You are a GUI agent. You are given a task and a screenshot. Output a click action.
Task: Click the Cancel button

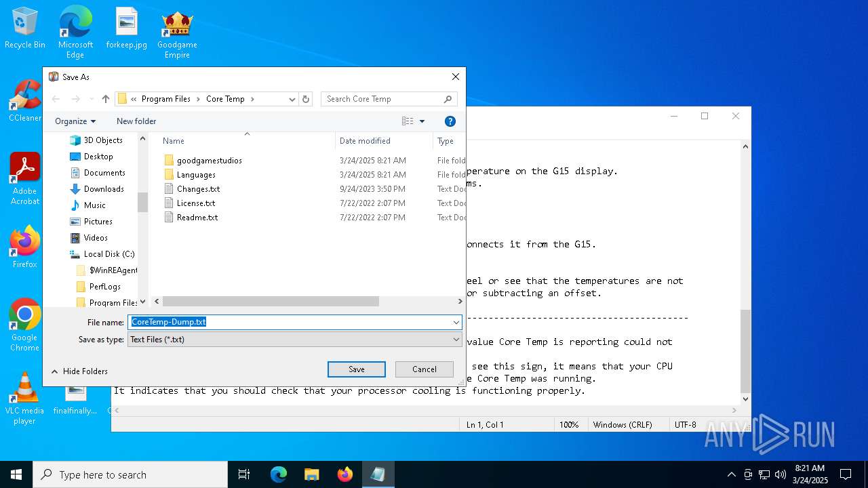coord(425,369)
